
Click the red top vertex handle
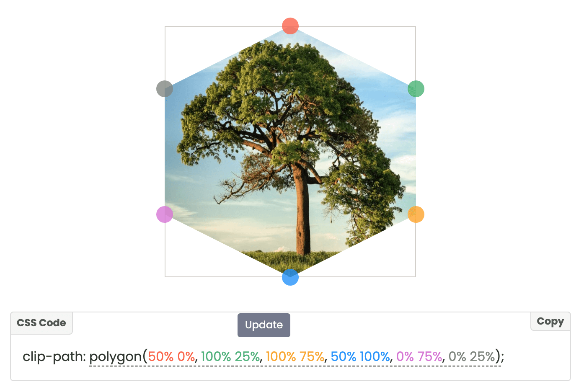pyautogui.click(x=290, y=26)
